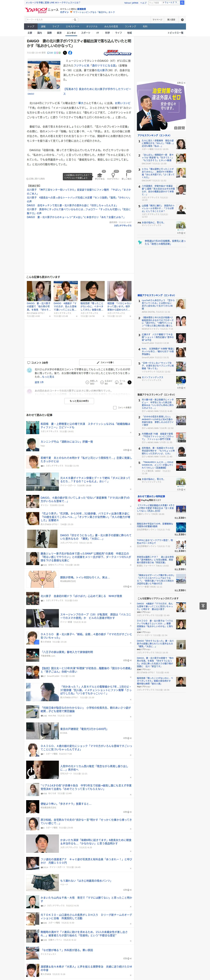The width and height of the screenshot is (210, 980).
Task: Click the first commenter's avatar icon
Action: coord(29,370)
